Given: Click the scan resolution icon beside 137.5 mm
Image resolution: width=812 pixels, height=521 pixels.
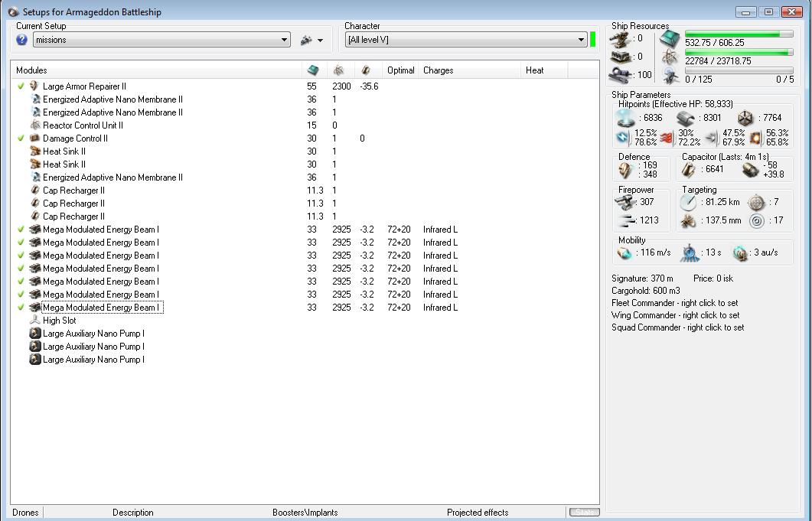Looking at the screenshot, I should [688, 221].
